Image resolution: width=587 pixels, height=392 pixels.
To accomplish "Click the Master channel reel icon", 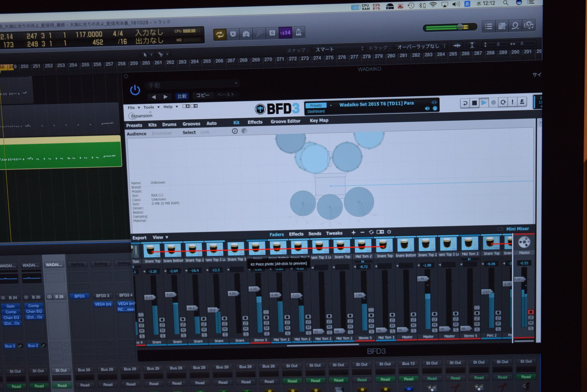I will coord(524,242).
